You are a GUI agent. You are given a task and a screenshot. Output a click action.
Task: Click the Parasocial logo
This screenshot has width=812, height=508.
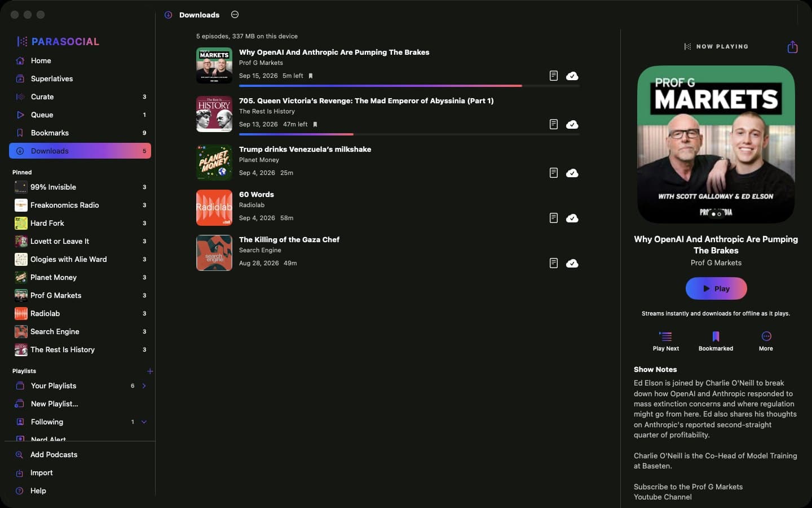pos(58,41)
